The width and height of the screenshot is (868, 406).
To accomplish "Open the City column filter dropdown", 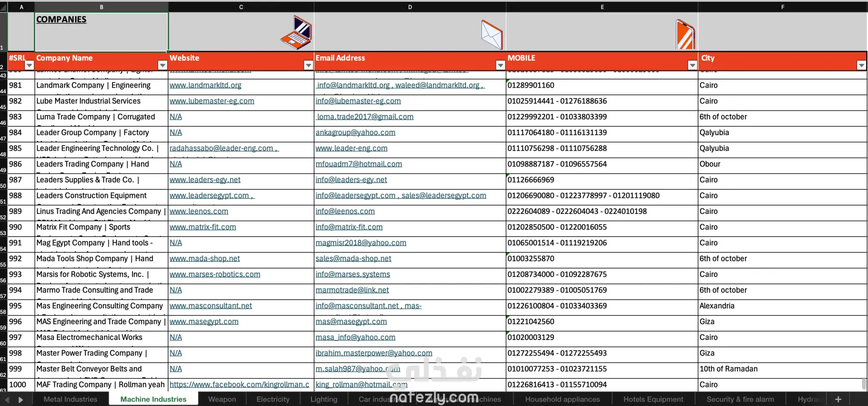I will (x=862, y=66).
